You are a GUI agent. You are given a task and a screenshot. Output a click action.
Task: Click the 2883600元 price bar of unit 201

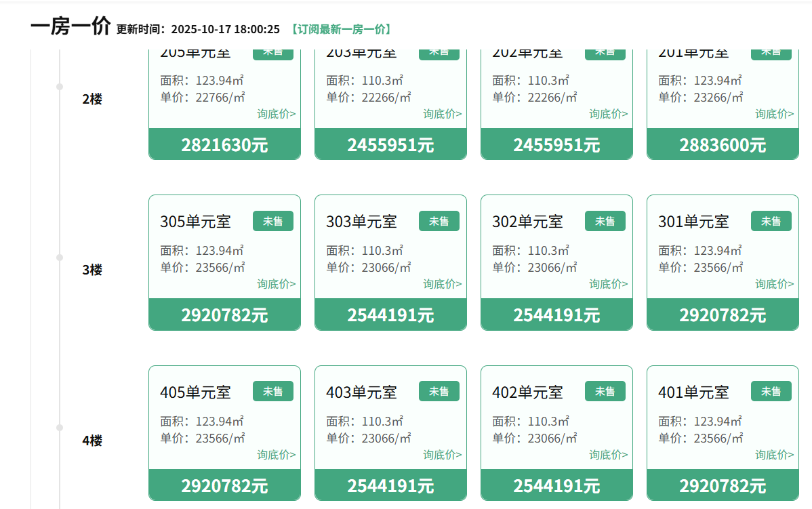[723, 144]
